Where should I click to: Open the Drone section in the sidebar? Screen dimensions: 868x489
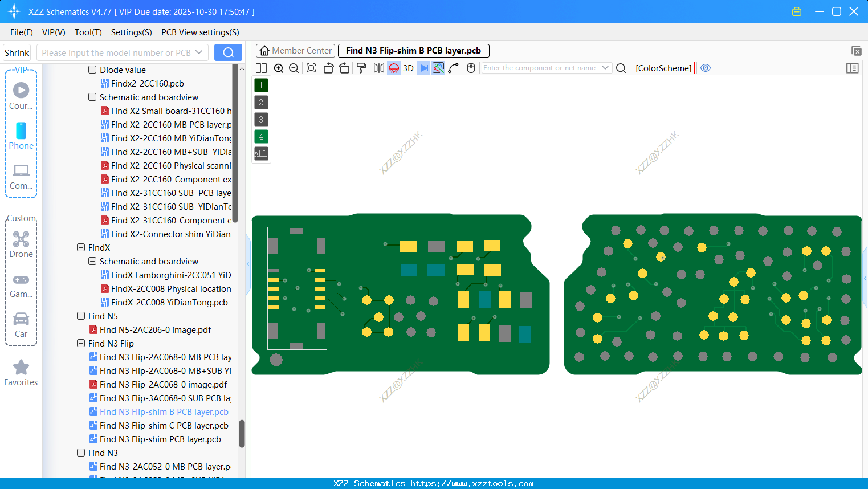[x=21, y=244]
